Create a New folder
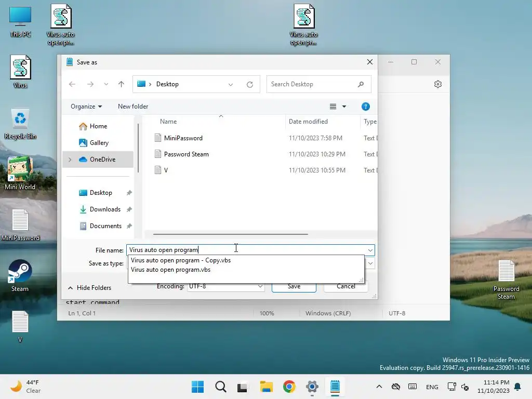 (x=133, y=107)
